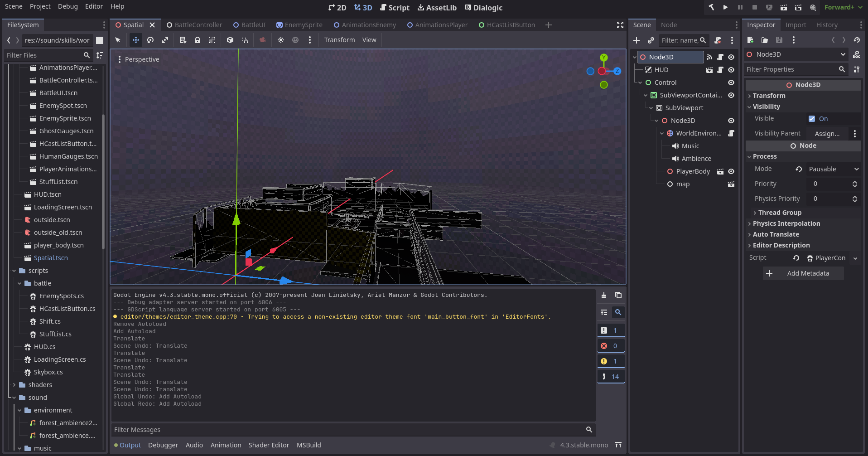
Task: Open the Script PlayerCon dropdown arrow
Action: coord(855,258)
